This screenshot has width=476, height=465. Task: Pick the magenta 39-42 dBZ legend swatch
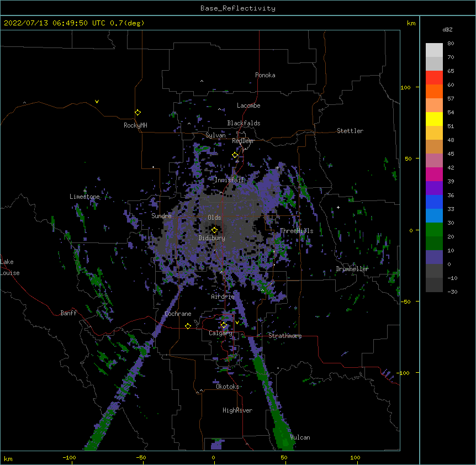click(434, 174)
